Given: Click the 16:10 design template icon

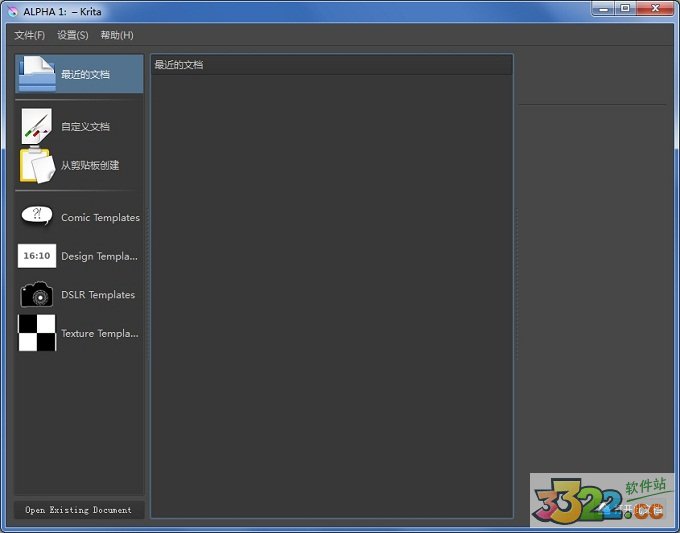Looking at the screenshot, I should pos(37,256).
